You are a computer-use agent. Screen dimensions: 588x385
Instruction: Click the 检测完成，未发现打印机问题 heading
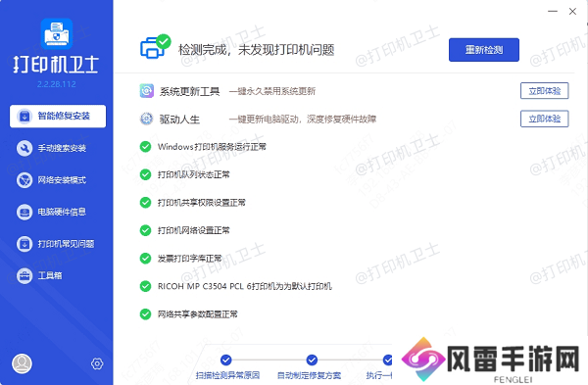coord(256,50)
